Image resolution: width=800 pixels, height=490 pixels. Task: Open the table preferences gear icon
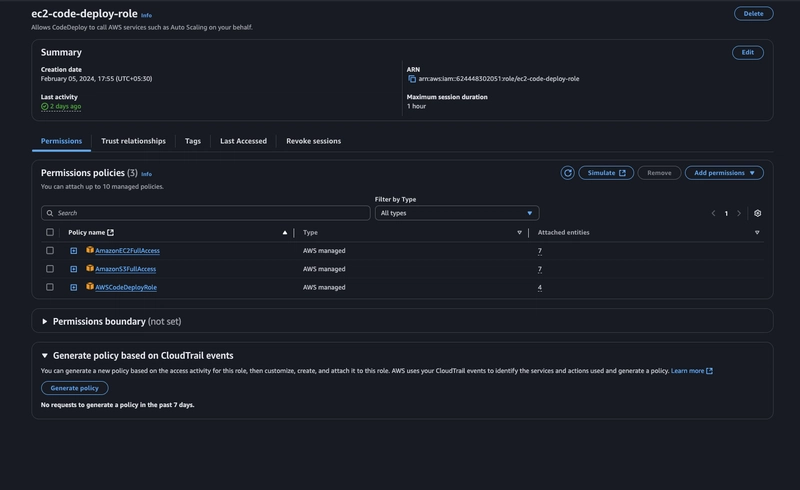(758, 213)
